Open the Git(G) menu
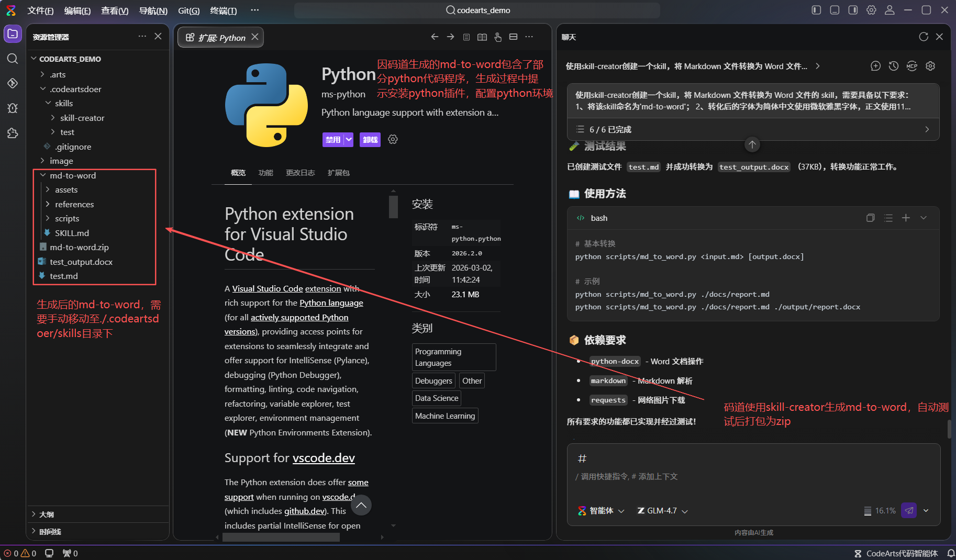956x560 pixels. coord(188,10)
